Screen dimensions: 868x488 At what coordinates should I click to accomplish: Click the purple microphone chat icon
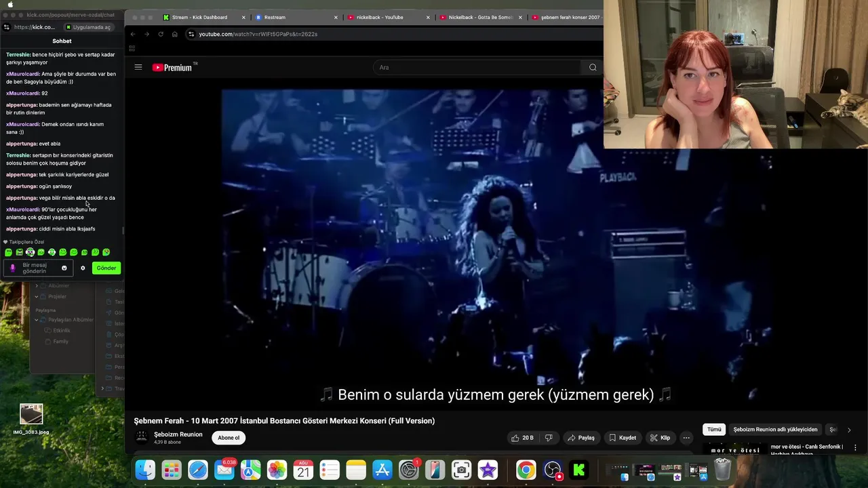(12, 268)
